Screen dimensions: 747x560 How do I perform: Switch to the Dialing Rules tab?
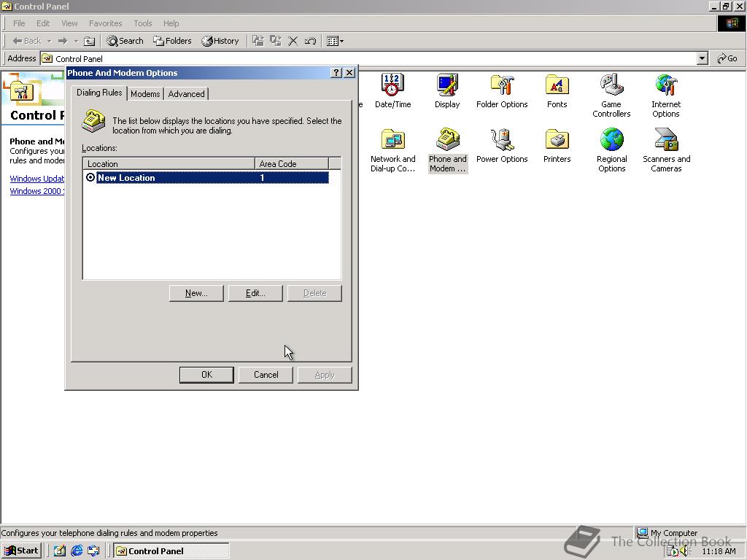pos(99,93)
